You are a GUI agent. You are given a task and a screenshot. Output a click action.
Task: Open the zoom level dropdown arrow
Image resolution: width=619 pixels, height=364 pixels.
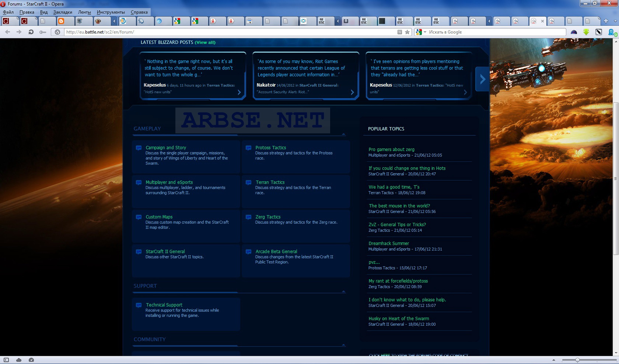(x=553, y=360)
